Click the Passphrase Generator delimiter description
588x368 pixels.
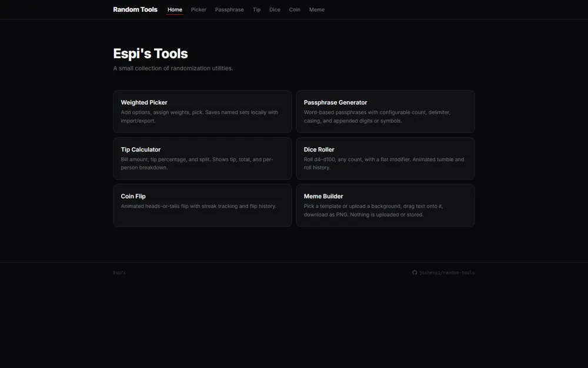pyautogui.click(x=377, y=117)
